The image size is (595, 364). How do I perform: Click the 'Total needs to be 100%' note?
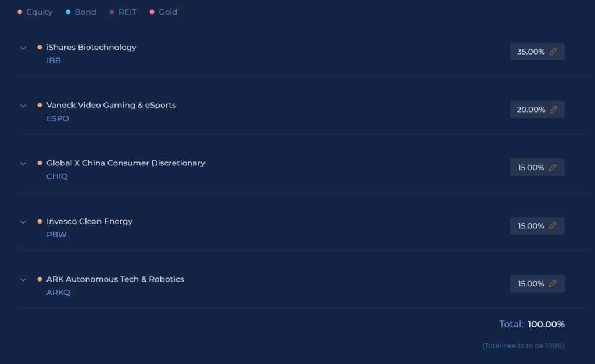(524, 346)
